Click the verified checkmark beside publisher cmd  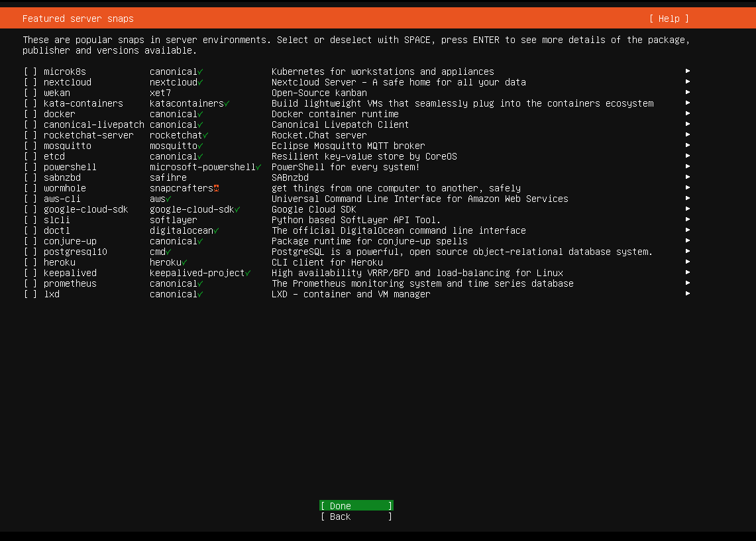168,252
